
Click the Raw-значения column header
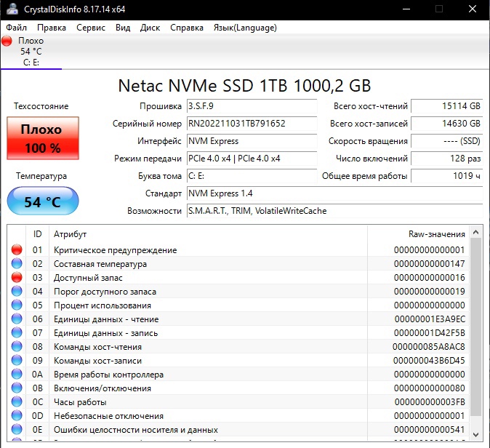436,234
